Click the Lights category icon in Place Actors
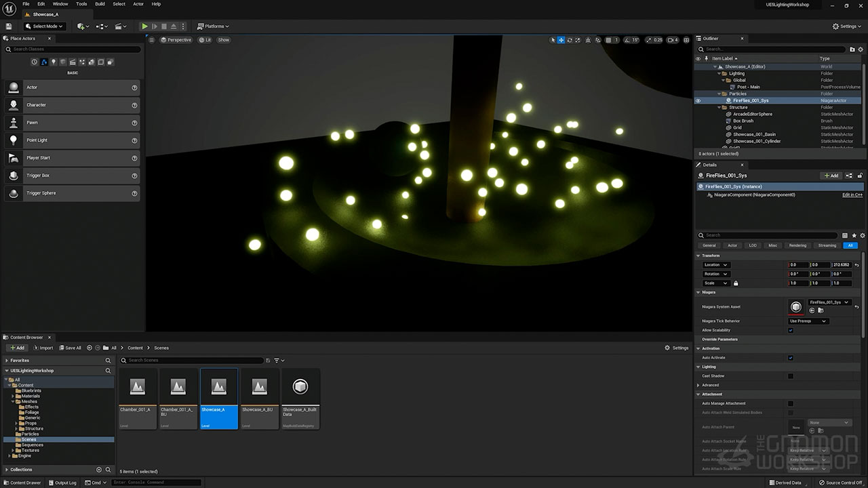This screenshot has width=868, height=488. 54,62
